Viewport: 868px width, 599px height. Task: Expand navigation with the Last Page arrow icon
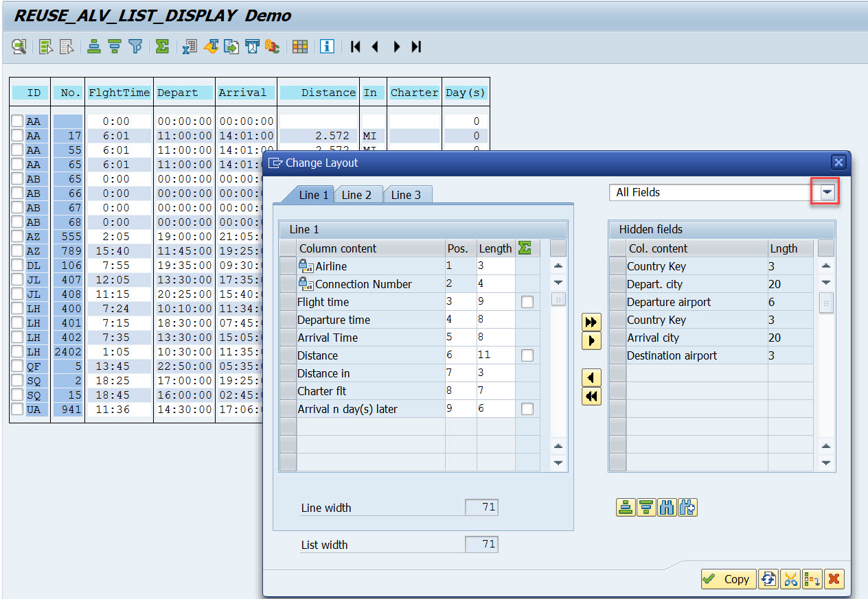[415, 47]
